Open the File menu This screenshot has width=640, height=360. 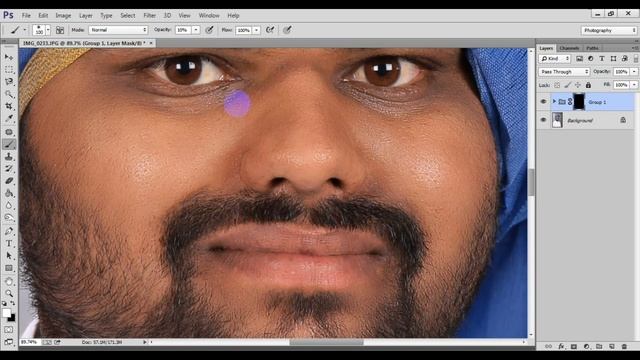[26, 16]
